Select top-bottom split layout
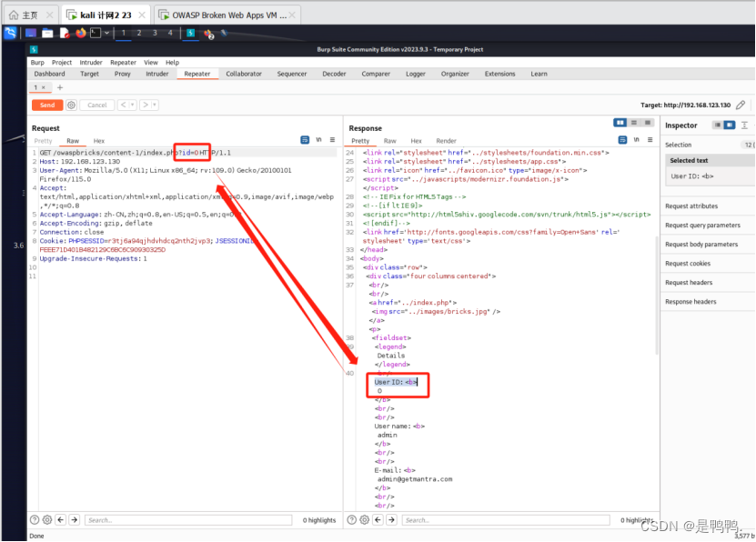Image resolution: width=756 pixels, height=542 pixels. click(x=634, y=123)
